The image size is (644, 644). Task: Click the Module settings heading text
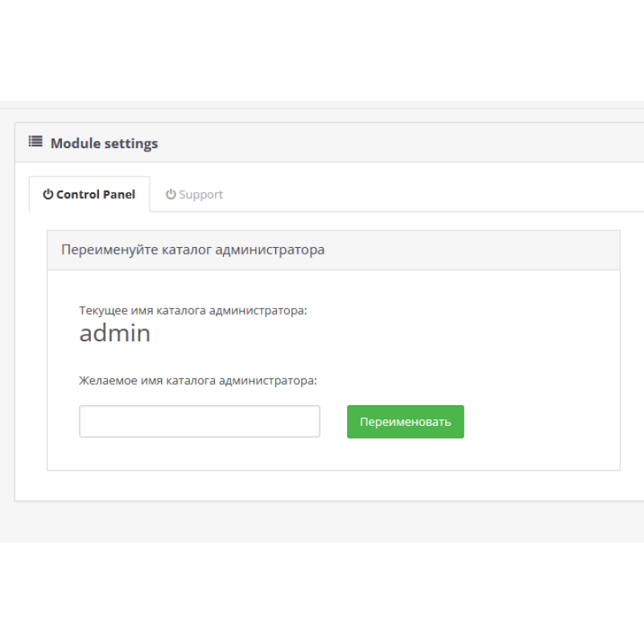click(x=104, y=143)
